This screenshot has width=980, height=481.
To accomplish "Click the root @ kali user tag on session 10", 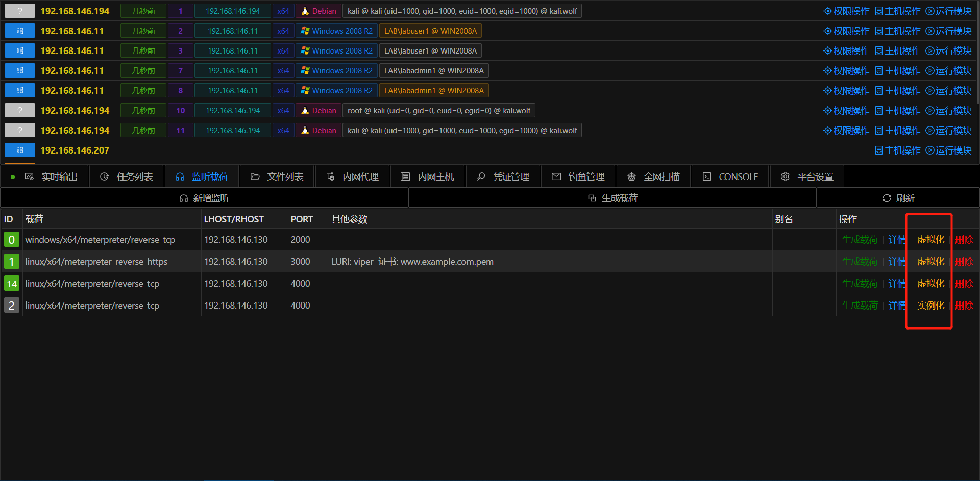I will pos(438,110).
